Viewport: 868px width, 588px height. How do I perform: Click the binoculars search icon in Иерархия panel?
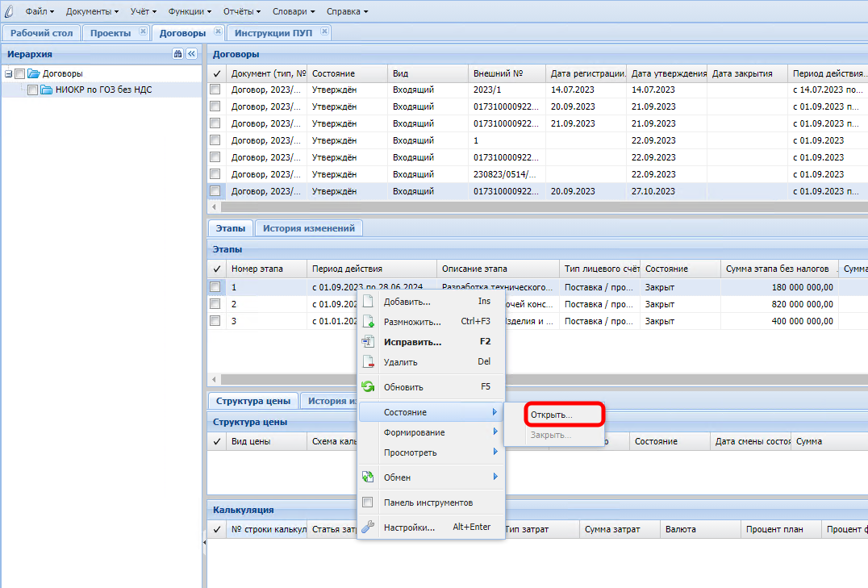click(177, 54)
